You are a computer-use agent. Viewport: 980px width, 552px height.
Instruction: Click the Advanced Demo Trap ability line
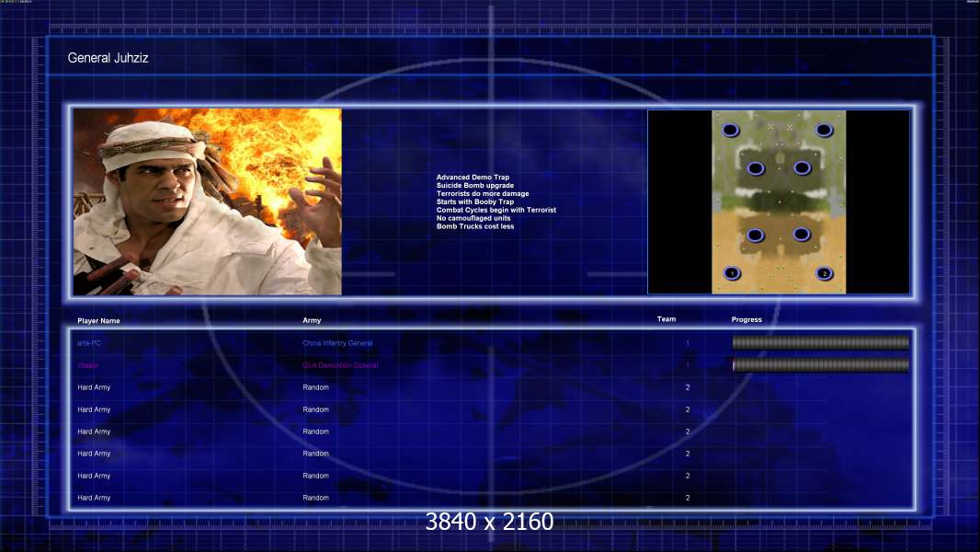coord(473,178)
